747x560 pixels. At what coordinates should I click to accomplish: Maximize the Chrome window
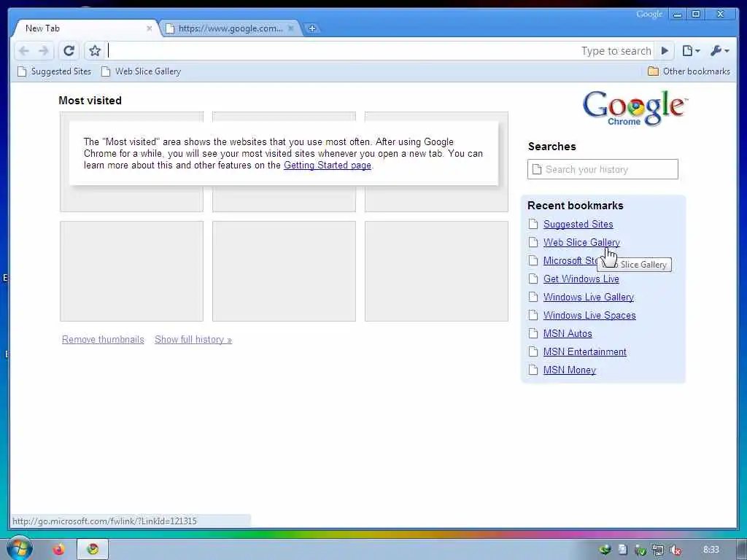pyautogui.click(x=696, y=15)
